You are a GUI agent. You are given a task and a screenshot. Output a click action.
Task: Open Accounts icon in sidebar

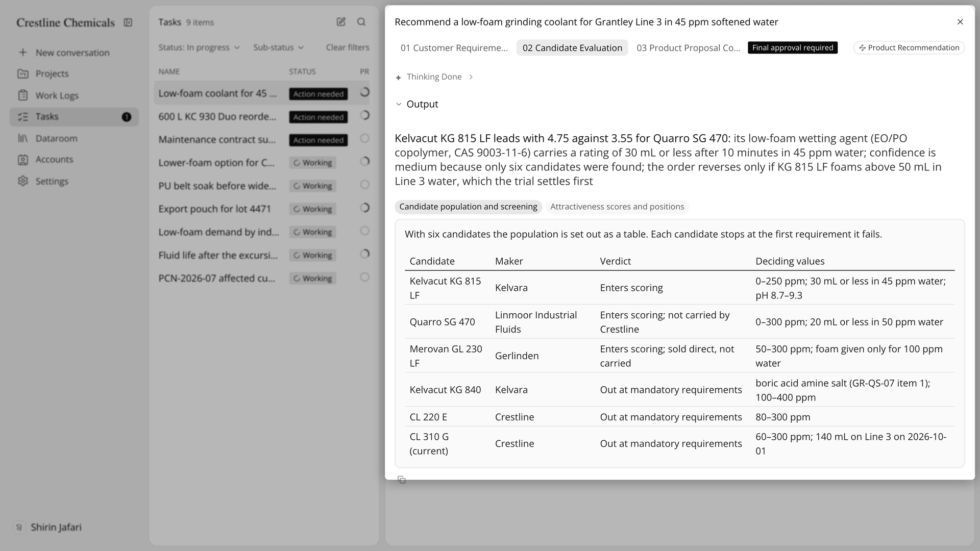(x=23, y=160)
